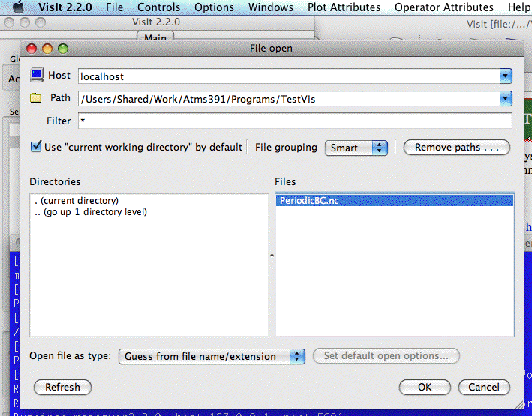Expand the Path dropdown arrow
532x416 pixels.
tap(506, 98)
